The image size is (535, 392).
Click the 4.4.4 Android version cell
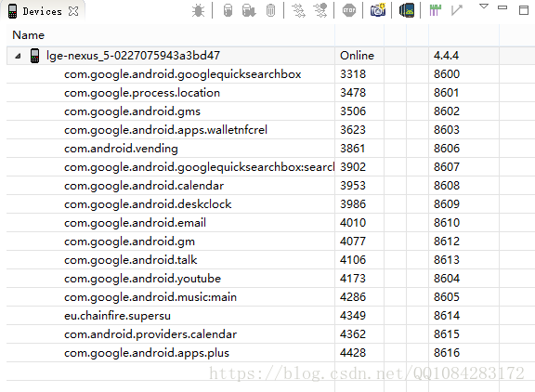coord(446,56)
